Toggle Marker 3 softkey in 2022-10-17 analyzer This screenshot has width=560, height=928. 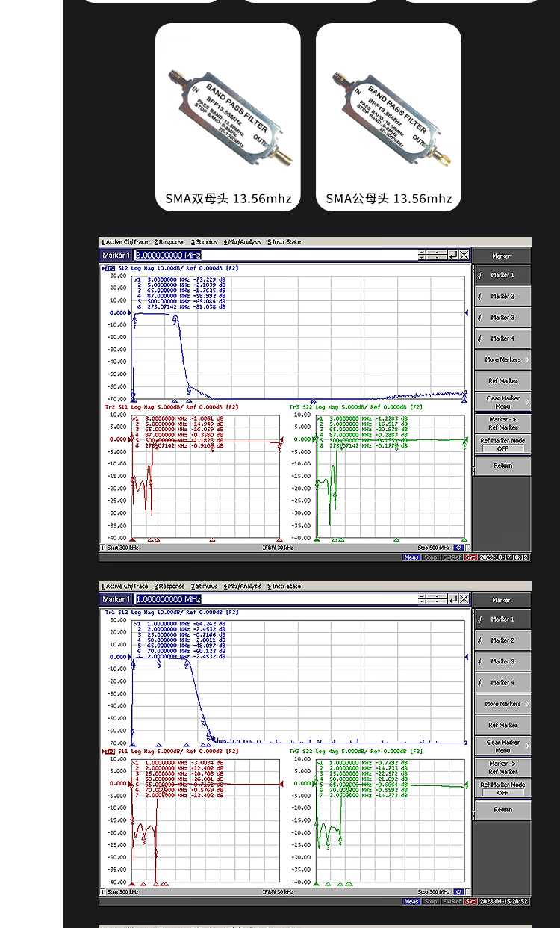(x=503, y=317)
